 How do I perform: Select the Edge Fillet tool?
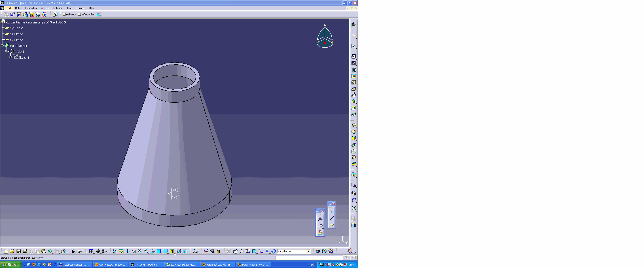(354, 125)
